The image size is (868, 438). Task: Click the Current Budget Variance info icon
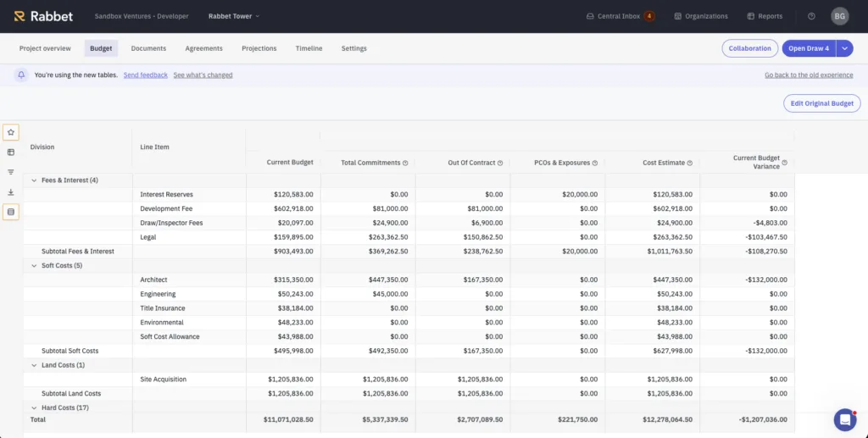(x=784, y=163)
